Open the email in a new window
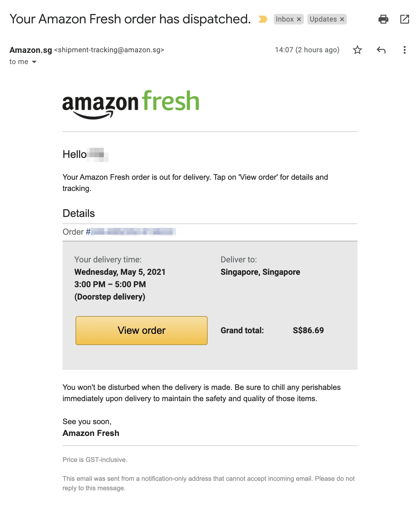 click(404, 19)
